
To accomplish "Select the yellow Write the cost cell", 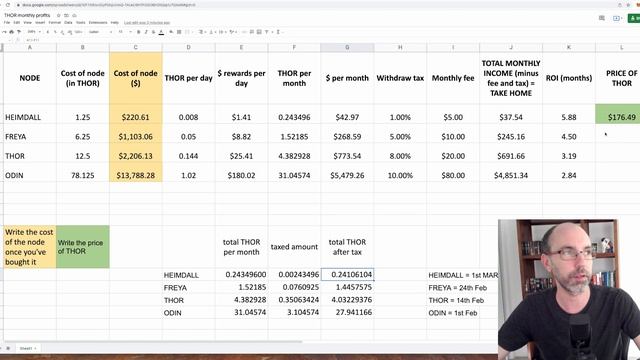I will (30, 247).
